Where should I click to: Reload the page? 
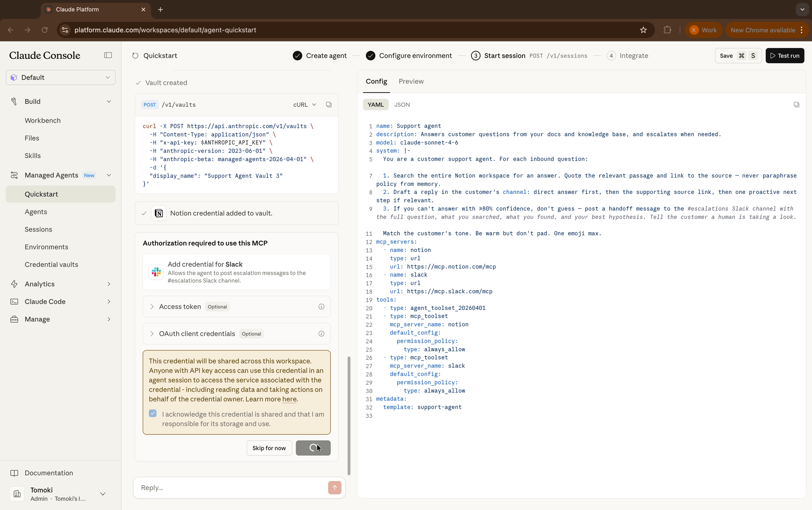pyautogui.click(x=45, y=30)
